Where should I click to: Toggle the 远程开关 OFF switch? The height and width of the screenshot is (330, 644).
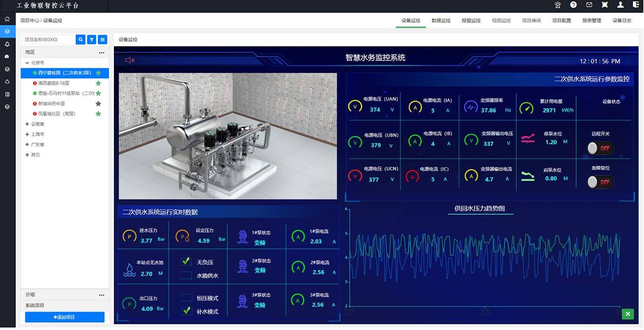(x=600, y=148)
